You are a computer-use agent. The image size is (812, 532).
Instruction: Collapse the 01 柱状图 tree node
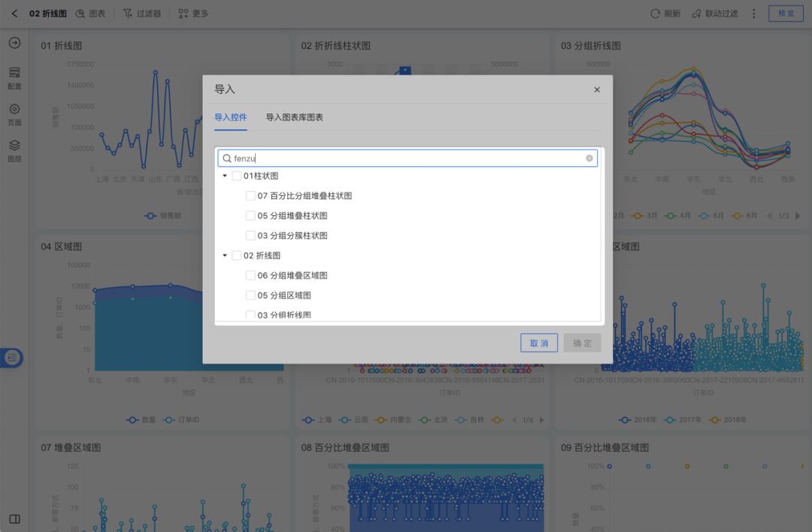coord(224,175)
